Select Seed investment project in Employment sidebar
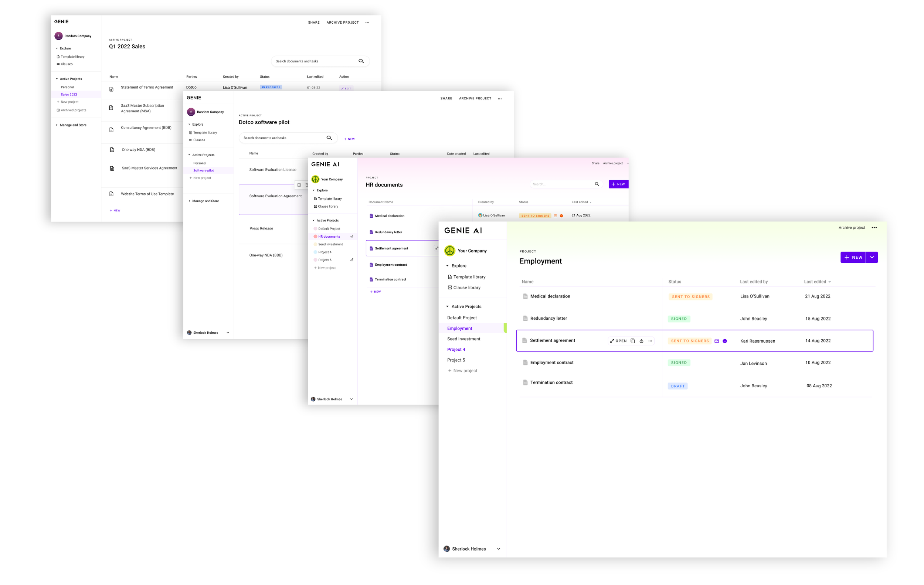Viewport: 924px width, 585px height. point(463,339)
